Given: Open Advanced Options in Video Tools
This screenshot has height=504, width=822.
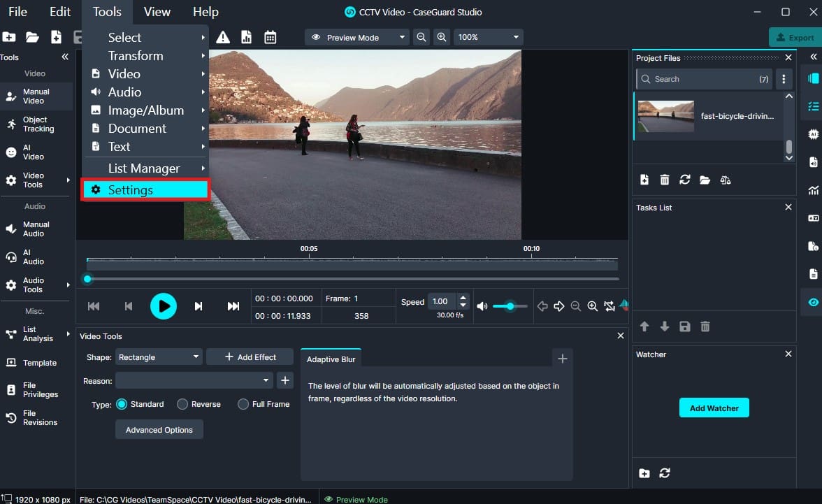Looking at the screenshot, I should pos(159,430).
